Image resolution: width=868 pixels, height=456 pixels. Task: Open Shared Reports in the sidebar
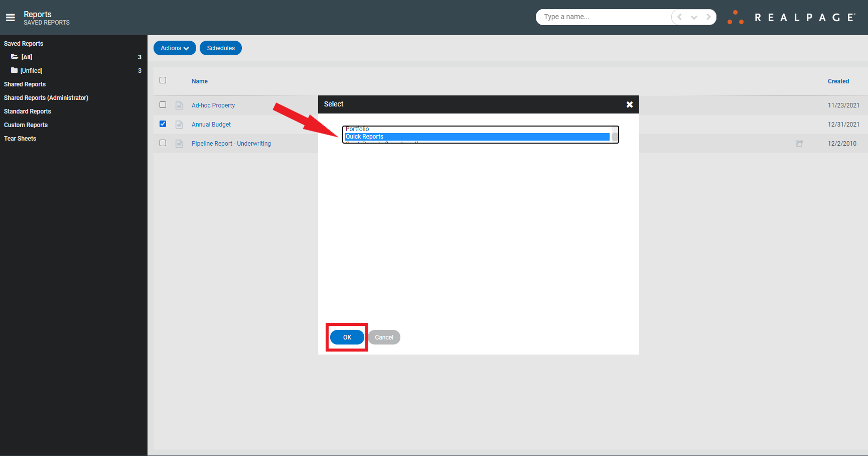pos(25,84)
